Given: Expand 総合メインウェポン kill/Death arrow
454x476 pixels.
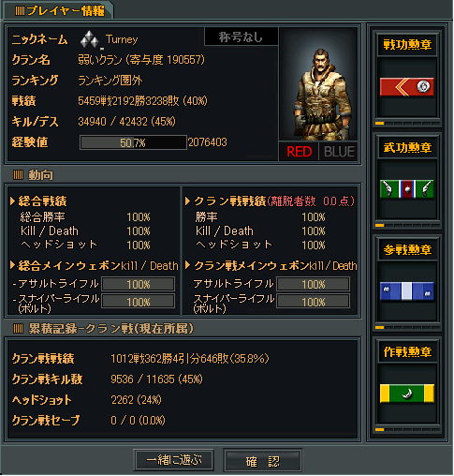Looking at the screenshot, I should click(12, 265).
